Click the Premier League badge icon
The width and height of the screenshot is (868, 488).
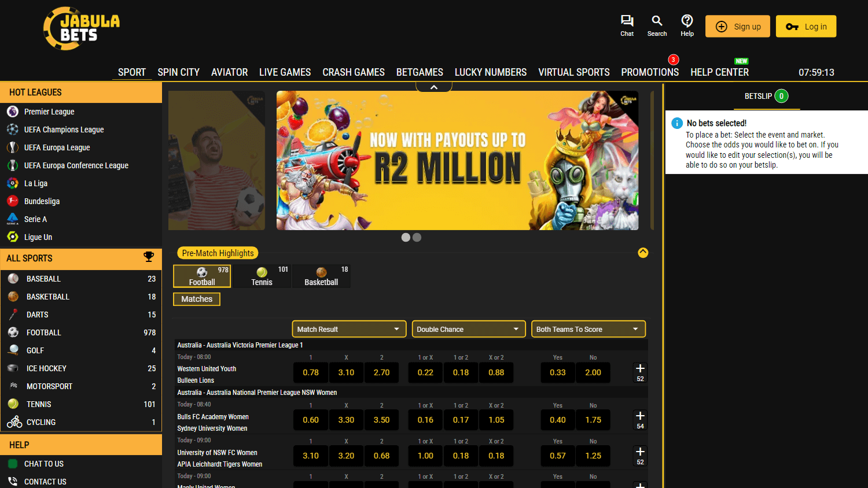pyautogui.click(x=13, y=112)
